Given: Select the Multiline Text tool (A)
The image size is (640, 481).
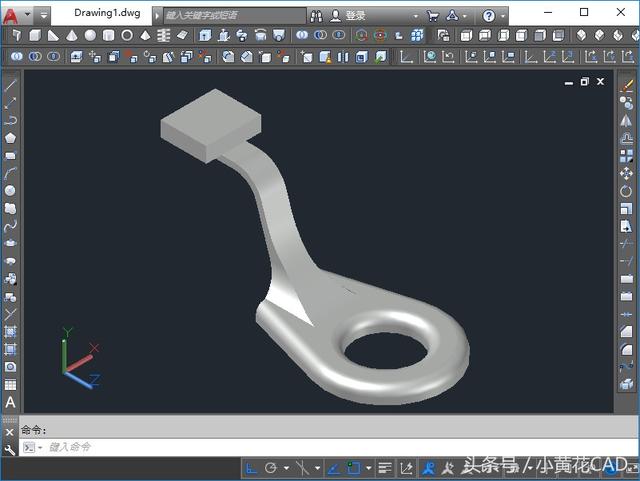Looking at the screenshot, I should [10, 402].
